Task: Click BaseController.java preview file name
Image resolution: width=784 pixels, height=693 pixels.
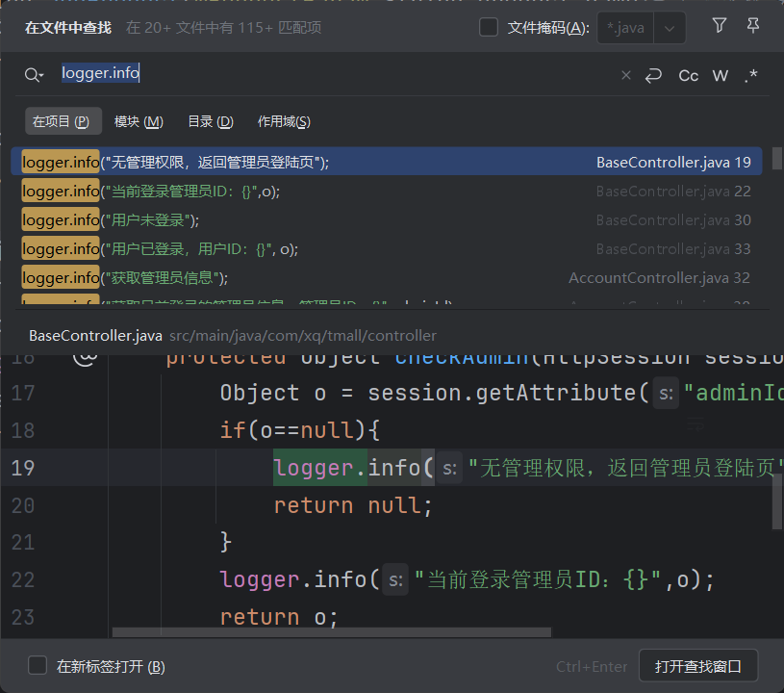Action: coord(95,335)
